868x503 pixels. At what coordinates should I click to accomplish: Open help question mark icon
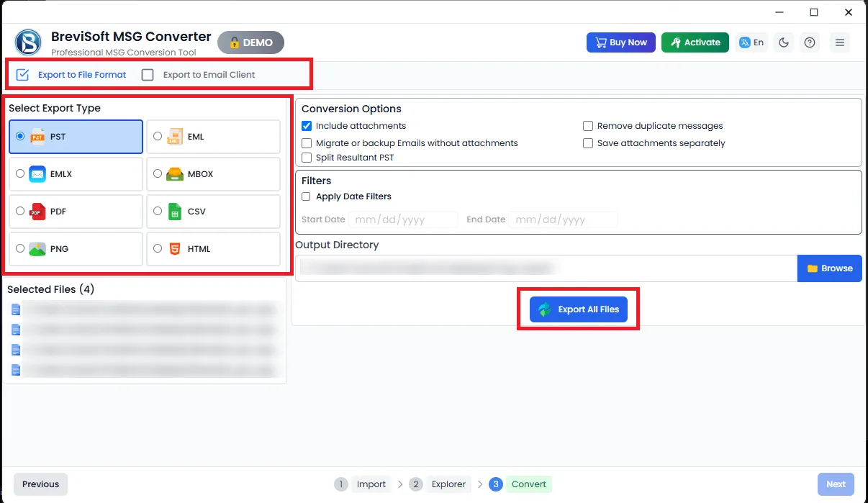(x=810, y=42)
